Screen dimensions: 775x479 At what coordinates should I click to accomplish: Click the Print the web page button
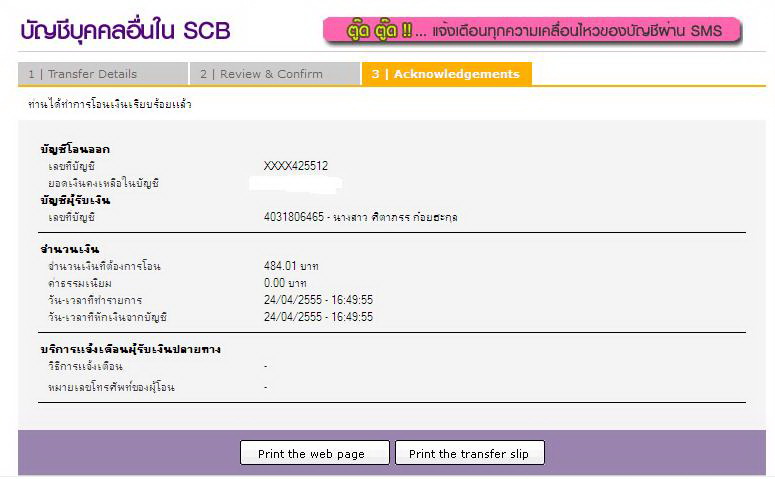(314, 453)
